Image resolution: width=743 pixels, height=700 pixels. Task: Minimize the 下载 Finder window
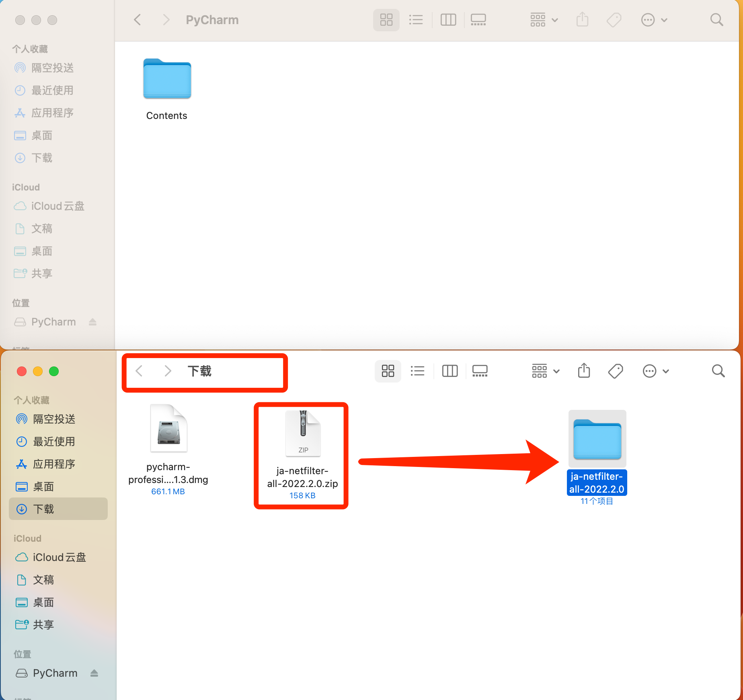pos(38,371)
